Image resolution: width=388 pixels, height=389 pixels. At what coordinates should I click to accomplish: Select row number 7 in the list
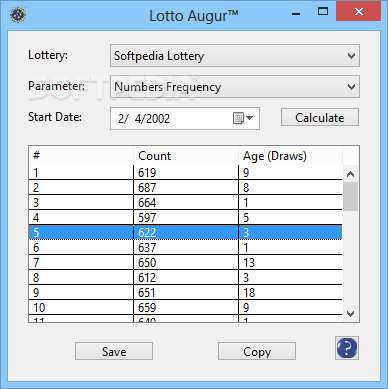(x=186, y=263)
